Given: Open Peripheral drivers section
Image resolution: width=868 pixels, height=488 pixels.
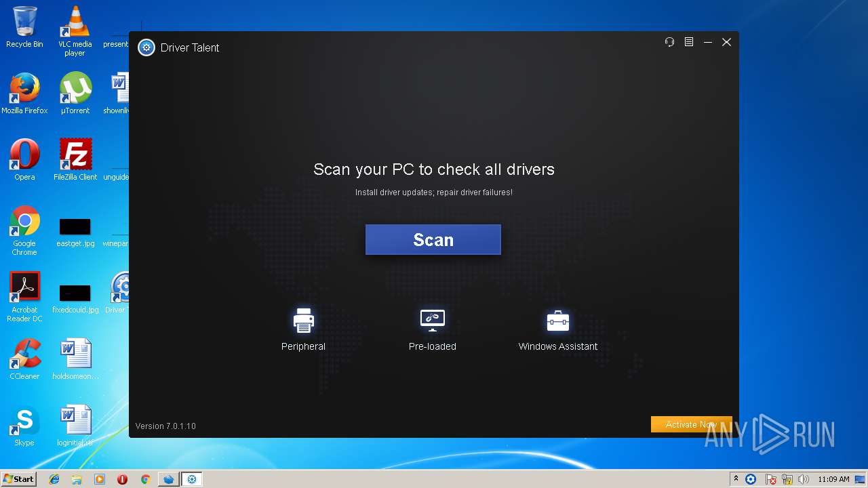Looking at the screenshot, I should (x=303, y=330).
